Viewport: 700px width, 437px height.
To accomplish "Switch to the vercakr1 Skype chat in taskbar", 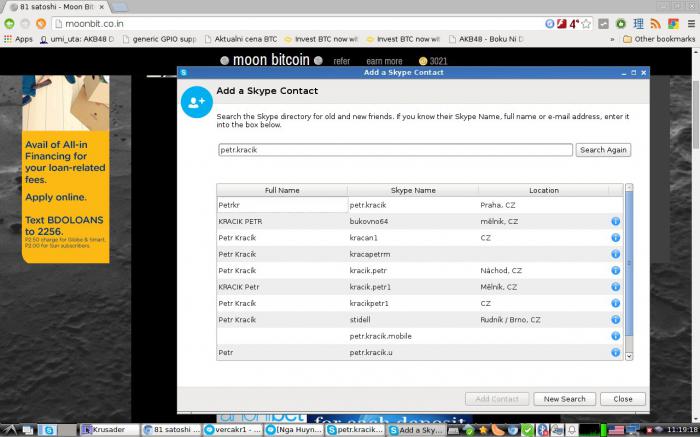I will coord(232,430).
